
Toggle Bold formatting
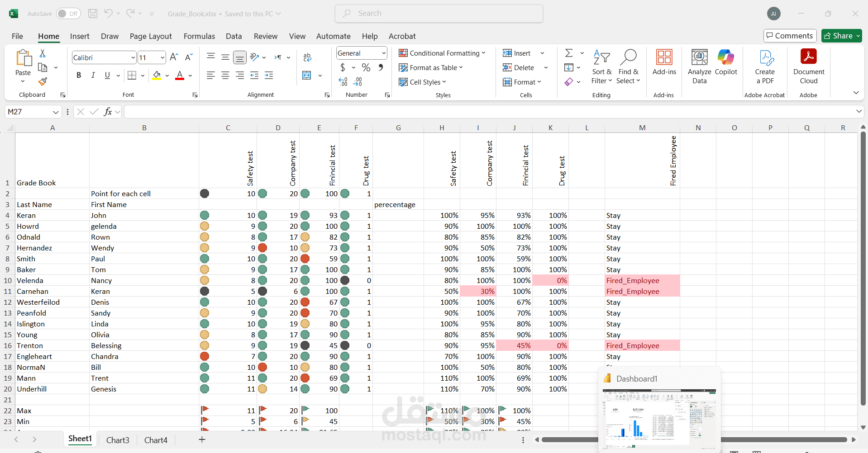click(x=79, y=75)
